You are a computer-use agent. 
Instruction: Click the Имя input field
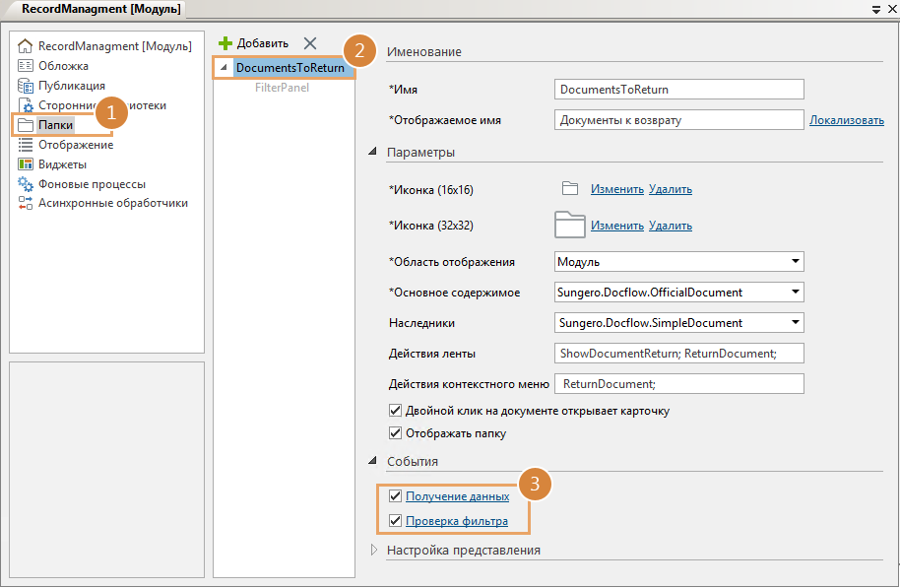[x=678, y=90]
